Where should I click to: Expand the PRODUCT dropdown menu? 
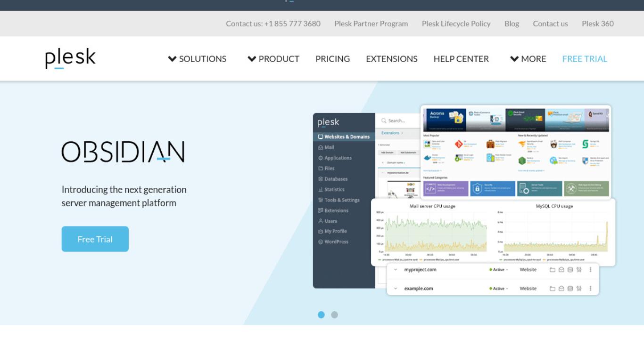pos(273,59)
